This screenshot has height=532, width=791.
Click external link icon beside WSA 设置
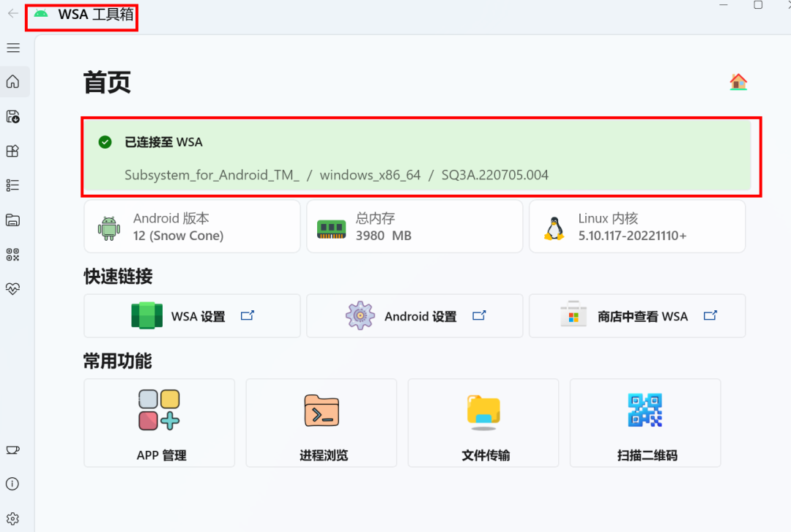click(248, 315)
